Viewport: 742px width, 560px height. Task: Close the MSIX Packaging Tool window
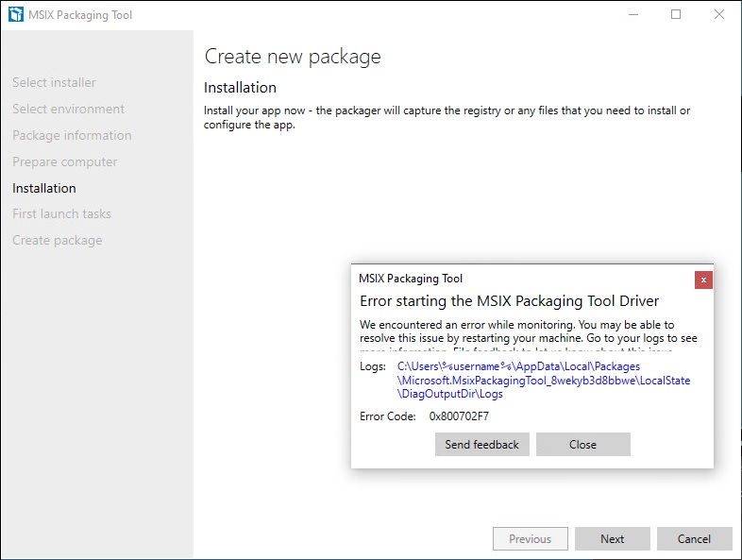click(x=718, y=15)
